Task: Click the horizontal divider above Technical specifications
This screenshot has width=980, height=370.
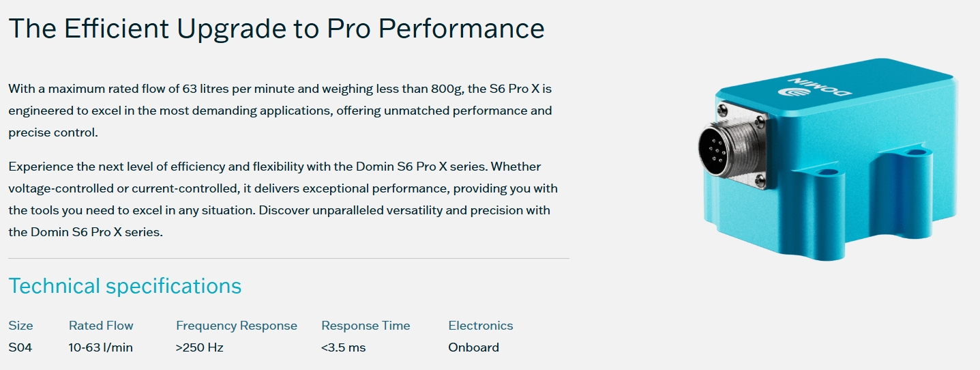Action: pyautogui.click(x=288, y=259)
